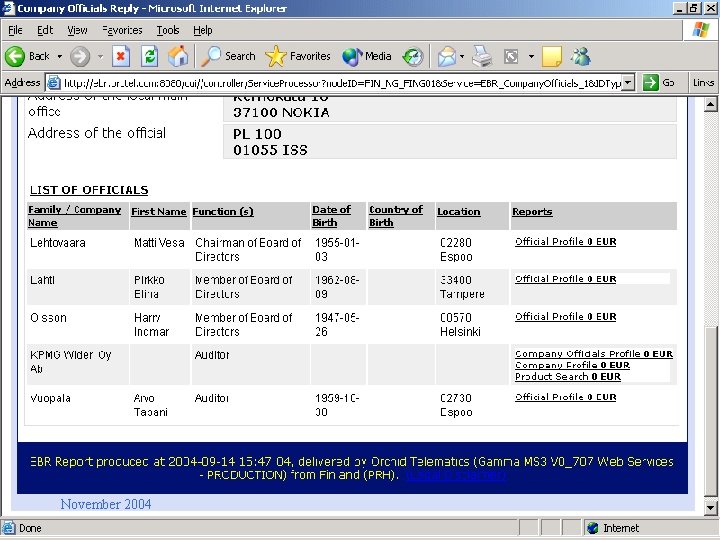
Task: Open the File menu
Action: [15, 30]
